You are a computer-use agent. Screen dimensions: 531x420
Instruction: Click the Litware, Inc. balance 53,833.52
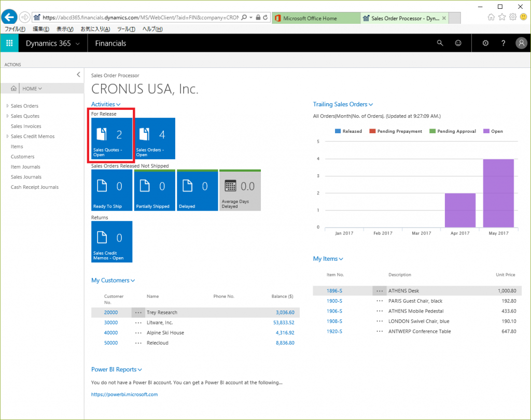click(284, 323)
